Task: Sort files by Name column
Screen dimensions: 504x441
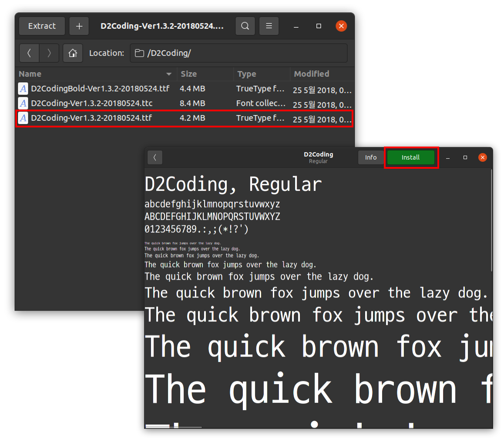Action: pyautogui.click(x=96, y=74)
